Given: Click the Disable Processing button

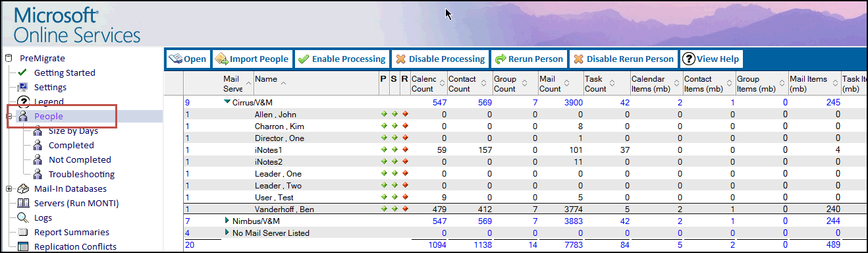Looking at the screenshot, I should tap(440, 59).
